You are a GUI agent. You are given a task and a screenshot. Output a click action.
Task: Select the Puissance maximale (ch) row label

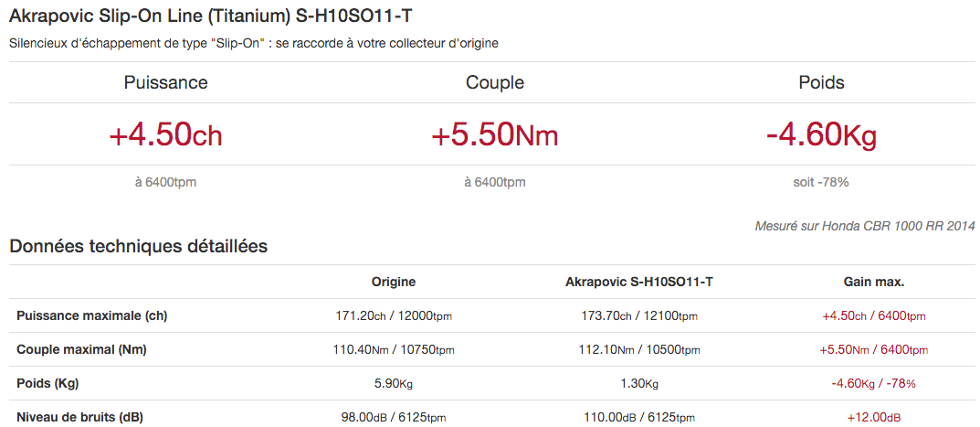tap(92, 316)
